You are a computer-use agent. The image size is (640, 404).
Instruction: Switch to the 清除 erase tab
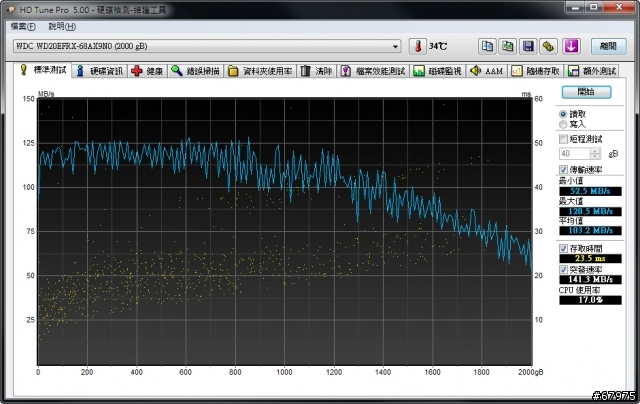click(x=317, y=71)
